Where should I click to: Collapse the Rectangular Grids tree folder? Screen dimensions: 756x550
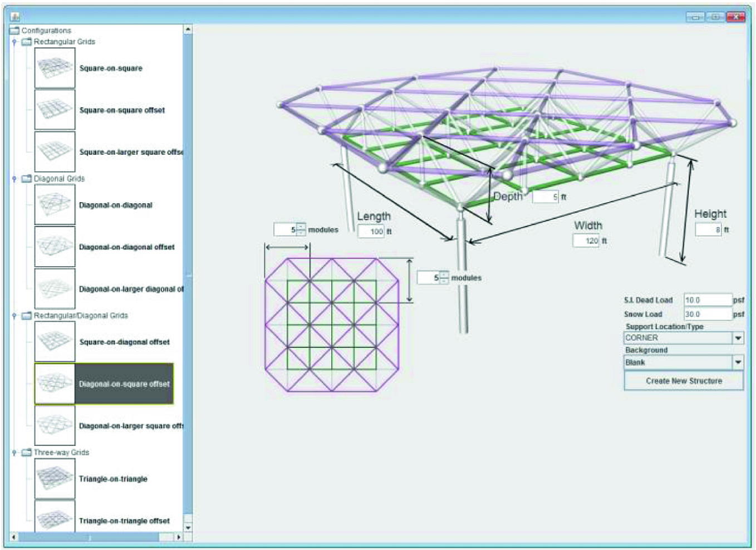pos(14,42)
